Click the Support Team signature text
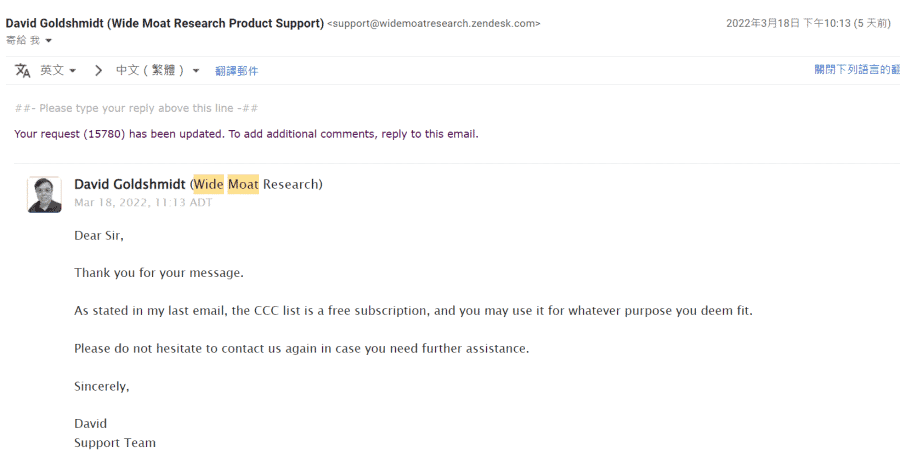900x458 pixels. [x=115, y=443]
